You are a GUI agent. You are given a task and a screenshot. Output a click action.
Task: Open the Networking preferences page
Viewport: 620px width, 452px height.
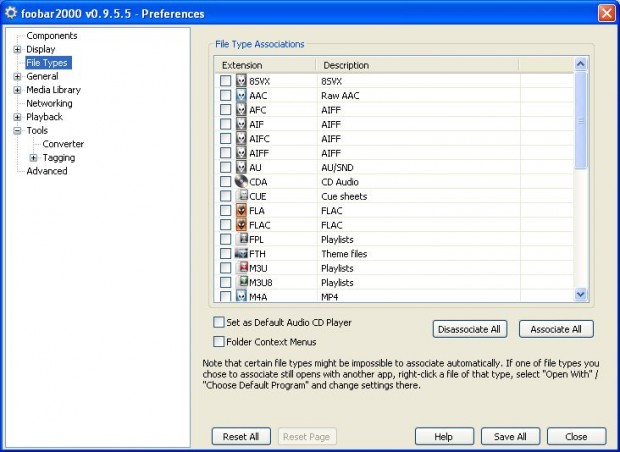pyautogui.click(x=49, y=103)
